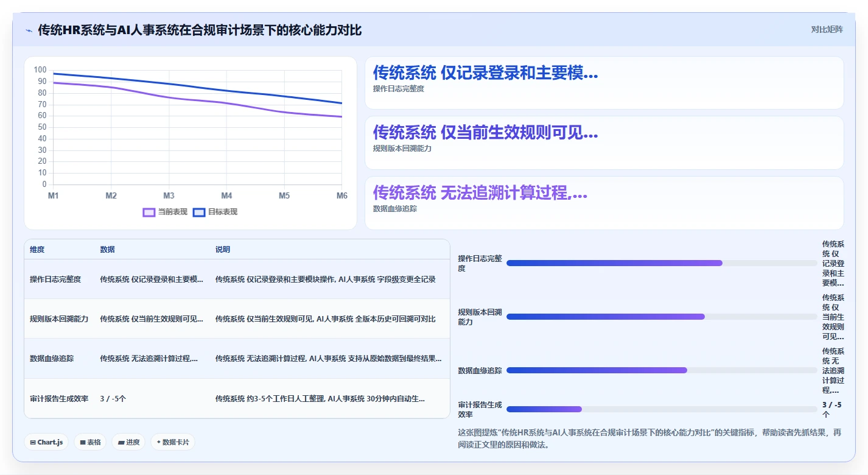Toggle the 目标表现 legend swatch
This screenshot has height=475, width=868.
[199, 212]
